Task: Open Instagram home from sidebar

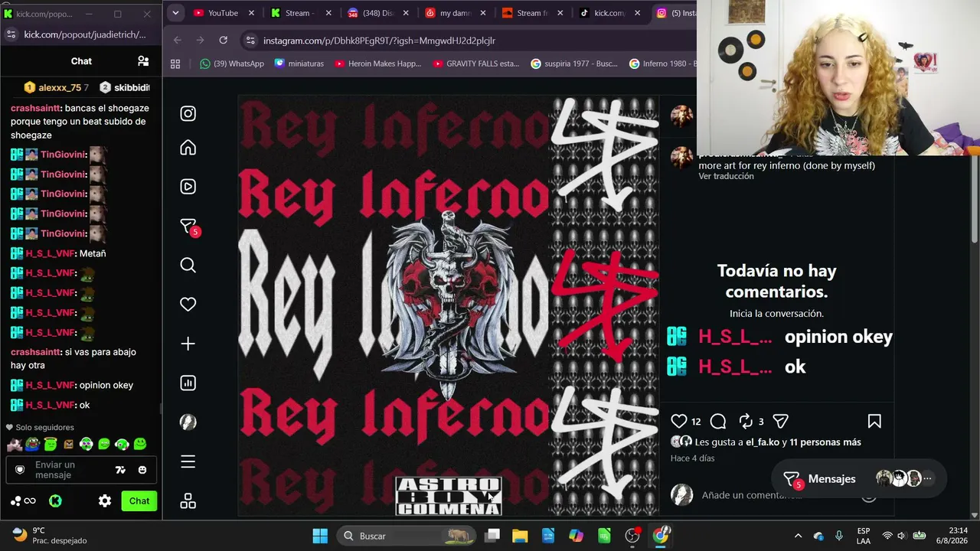Action: tap(188, 148)
